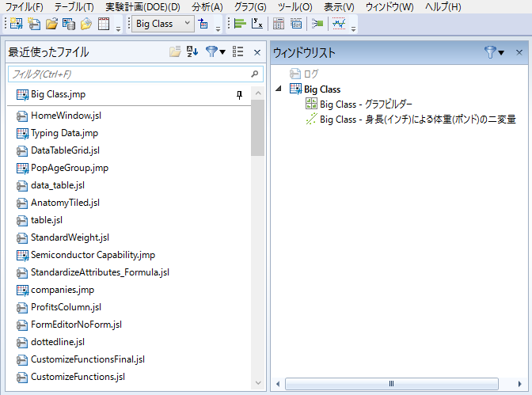Open Typing Data.jmp from recent files
Viewport: 532px width, 395px height.
tap(64, 133)
